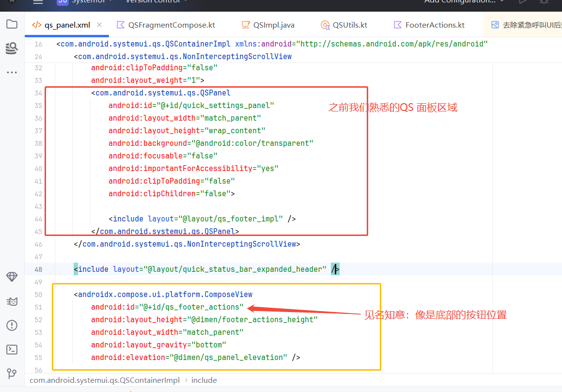Click the QSContainerImpl breadcrumb
Screen dimensions: 562x392
pos(105,380)
